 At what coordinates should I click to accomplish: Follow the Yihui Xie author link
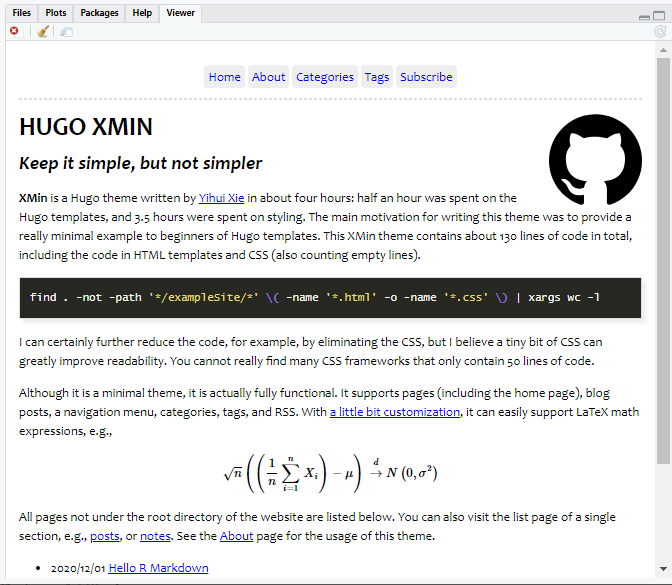pyautogui.click(x=221, y=198)
